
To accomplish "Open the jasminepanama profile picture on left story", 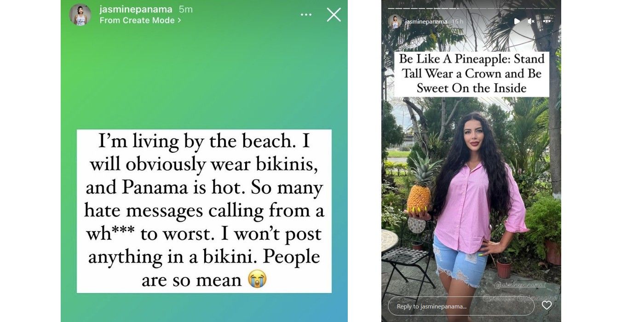I will 80,15.
